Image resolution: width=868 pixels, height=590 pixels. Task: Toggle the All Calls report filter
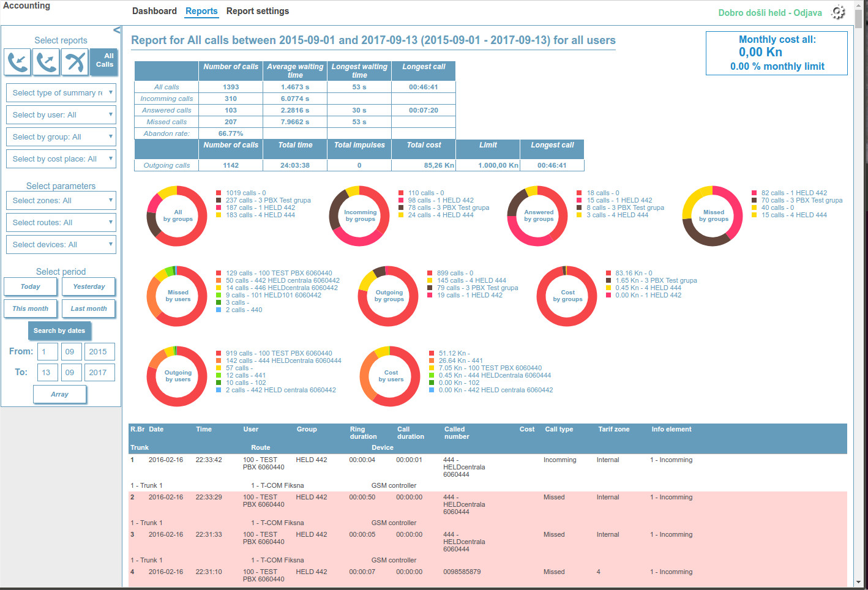[104, 61]
